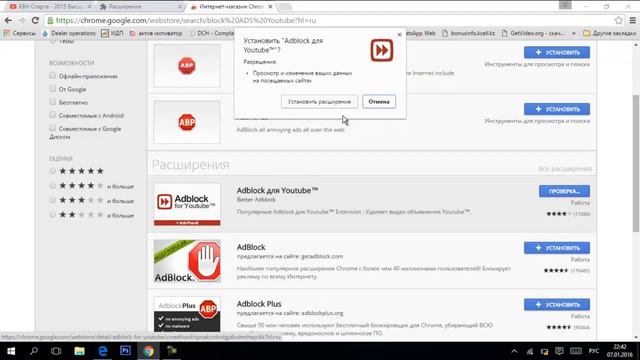Click the Adblock Plus ABP thumbnail
The height and width of the screenshot is (360, 640).
[187, 314]
